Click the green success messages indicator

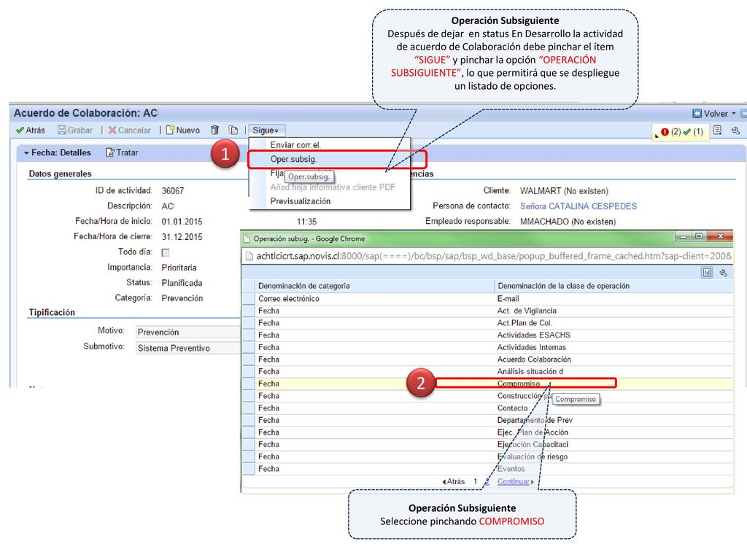693,132
